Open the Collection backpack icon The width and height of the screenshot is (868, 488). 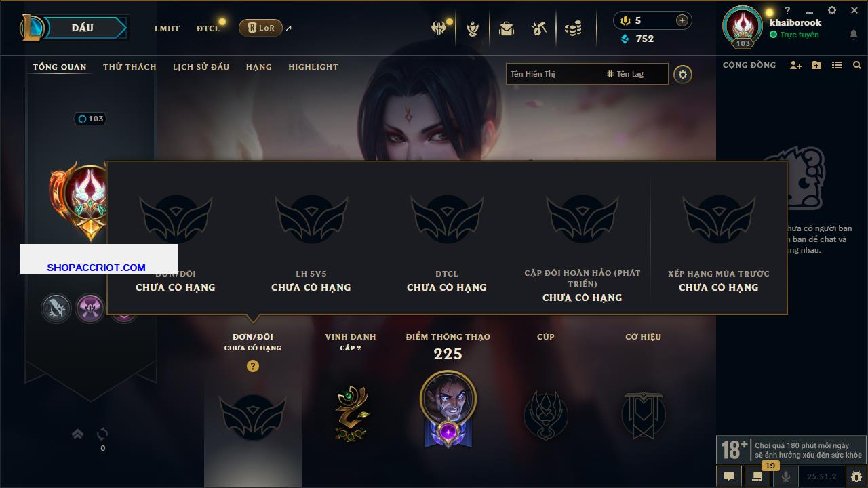pyautogui.click(x=506, y=28)
